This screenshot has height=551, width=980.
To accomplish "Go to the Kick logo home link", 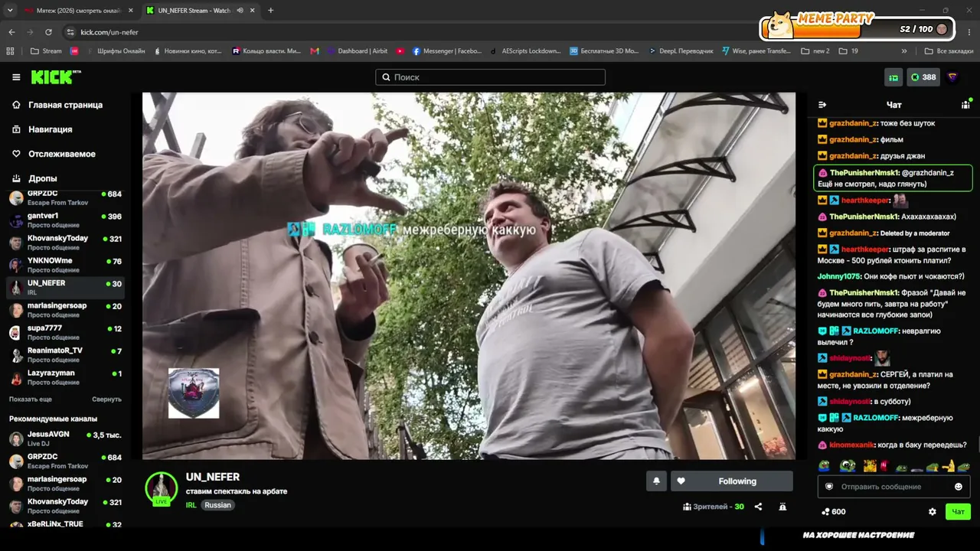I will click(55, 77).
